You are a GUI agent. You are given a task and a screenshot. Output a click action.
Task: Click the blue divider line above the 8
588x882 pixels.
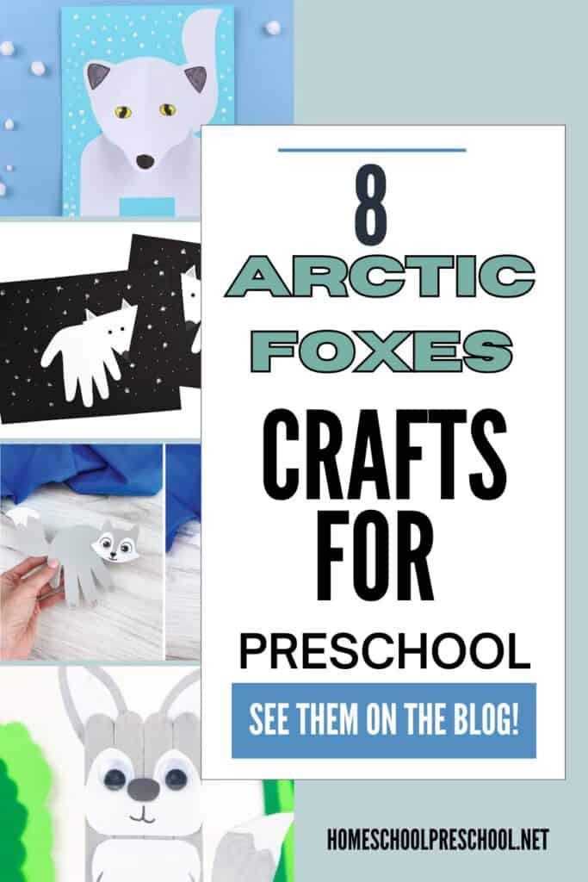click(x=372, y=150)
